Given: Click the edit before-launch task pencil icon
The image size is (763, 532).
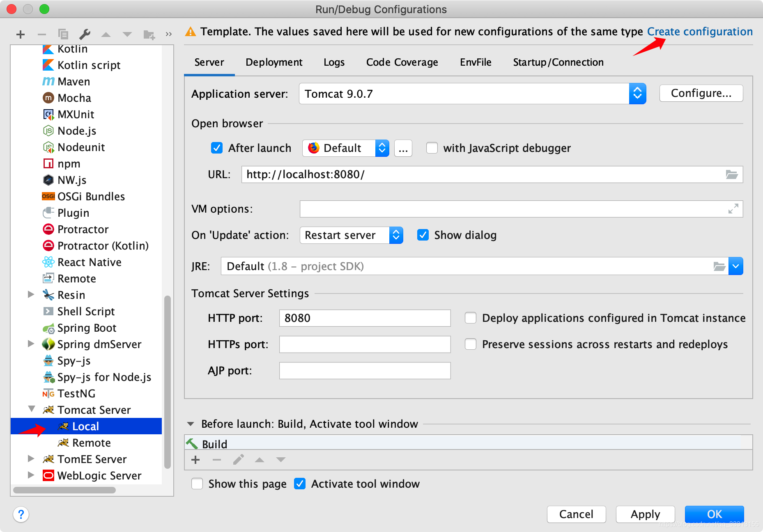Looking at the screenshot, I should point(238,460).
